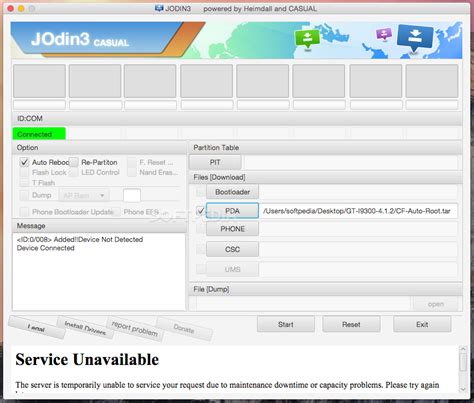Enable the Re-Partition checkbox
Image resolution: width=474 pixels, height=403 pixels.
point(74,162)
